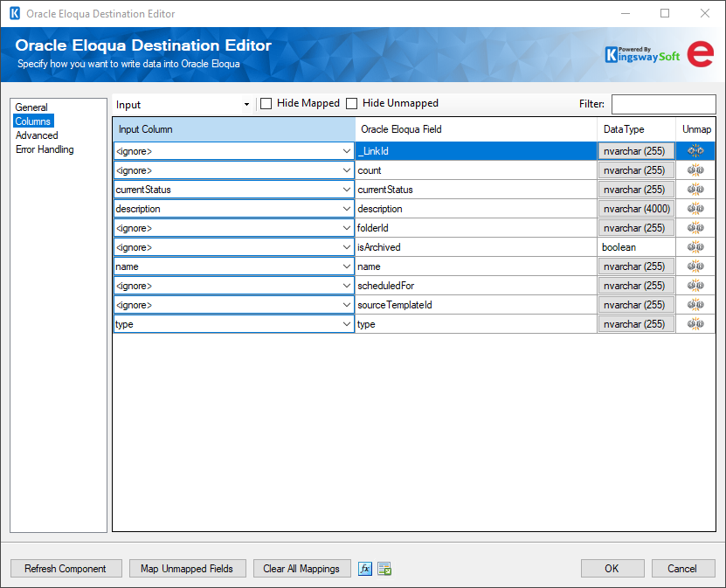Click the K application icon in title bar
This screenshot has height=588, width=726.
click(x=15, y=13)
